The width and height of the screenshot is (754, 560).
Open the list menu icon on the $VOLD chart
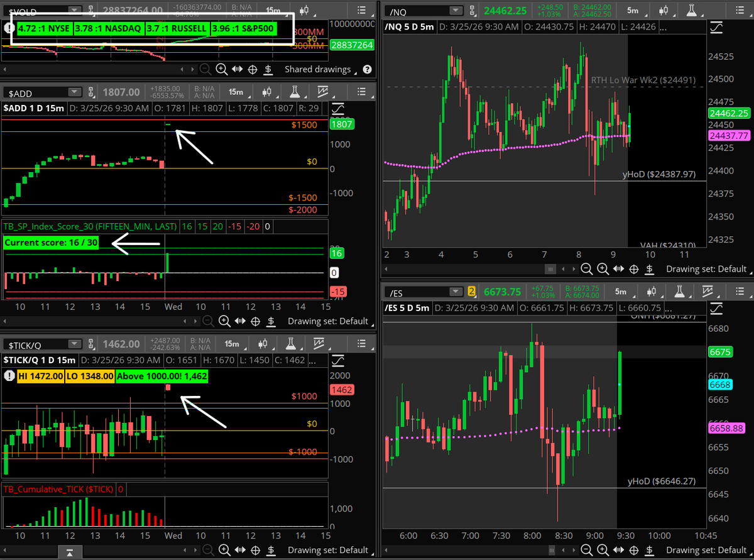pos(361,10)
